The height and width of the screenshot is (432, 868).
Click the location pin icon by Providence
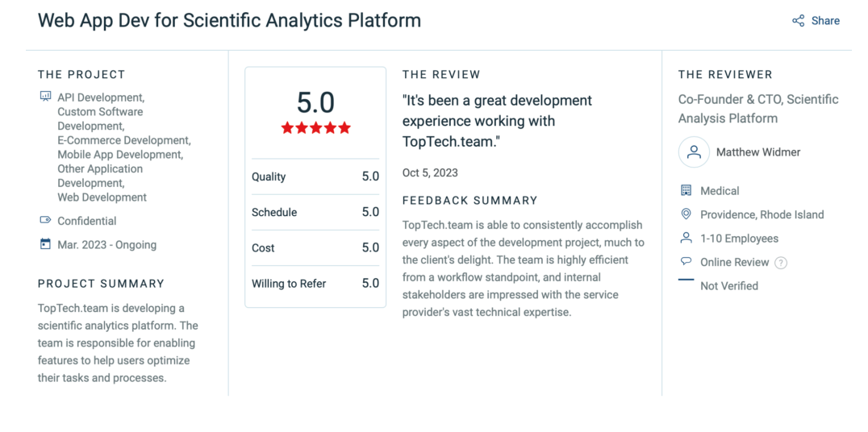[686, 214]
